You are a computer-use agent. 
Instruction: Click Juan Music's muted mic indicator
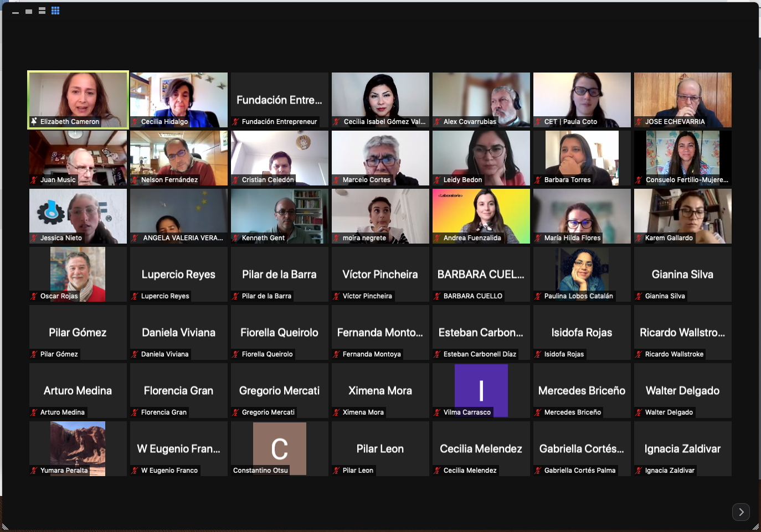tap(34, 180)
